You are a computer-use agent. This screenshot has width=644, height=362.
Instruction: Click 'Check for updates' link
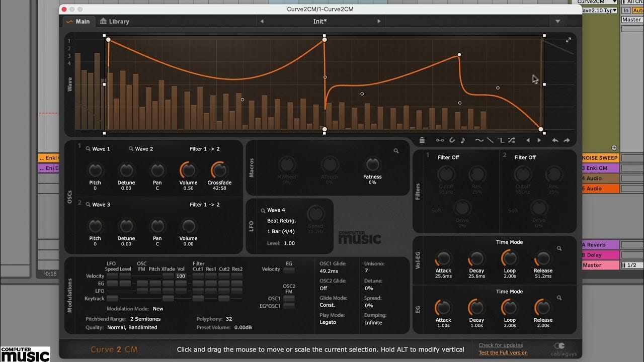[501, 345]
